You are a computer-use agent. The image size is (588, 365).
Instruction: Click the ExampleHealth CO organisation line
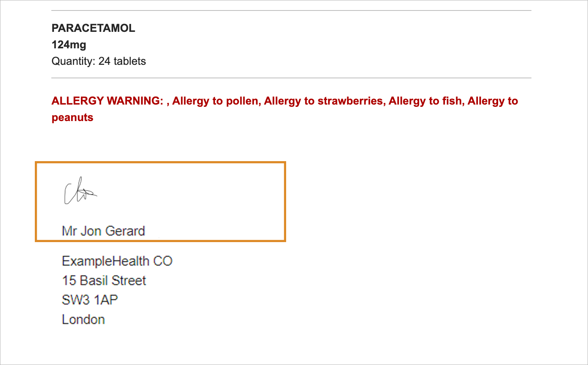coord(117,261)
